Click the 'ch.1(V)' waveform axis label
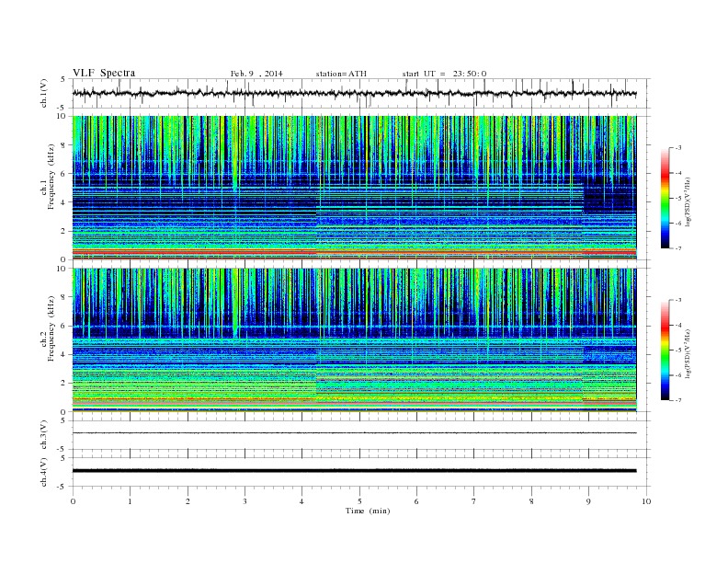Image resolution: width=728 pixels, height=563 pixels. pos(44,93)
